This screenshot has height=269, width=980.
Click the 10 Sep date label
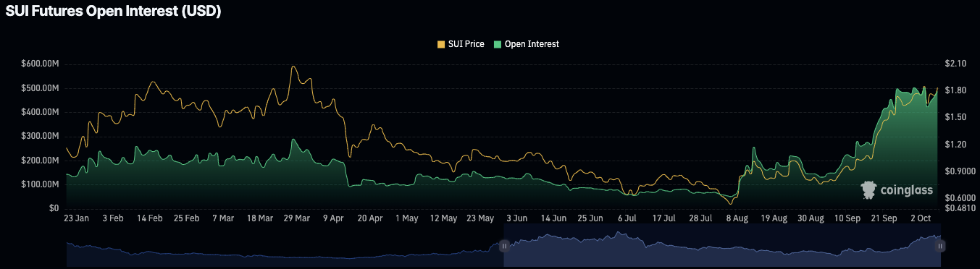[x=848, y=218]
